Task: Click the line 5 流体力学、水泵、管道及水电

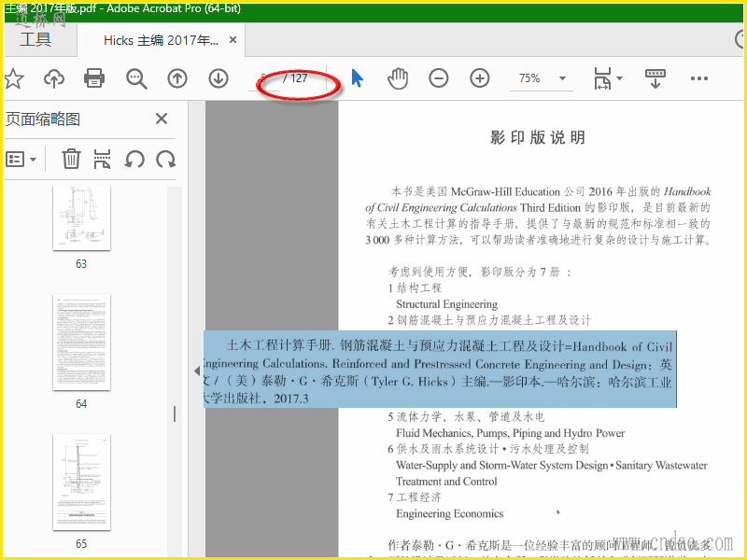Action: 465,416
